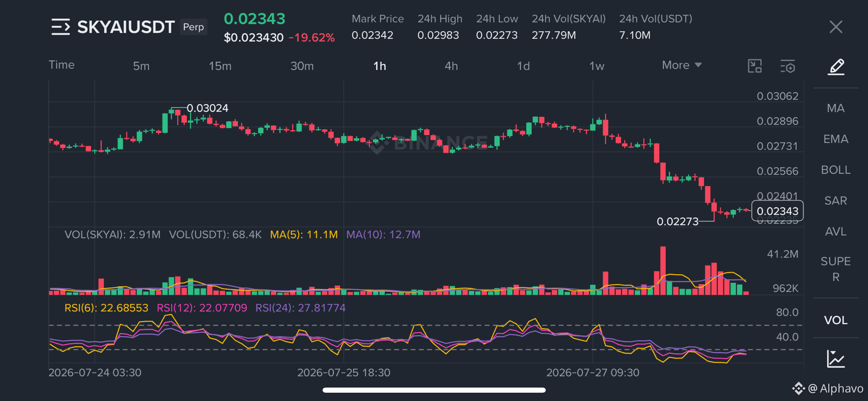The height and width of the screenshot is (401, 868).
Task: Toggle the BOLL indicator
Action: pyautogui.click(x=836, y=170)
